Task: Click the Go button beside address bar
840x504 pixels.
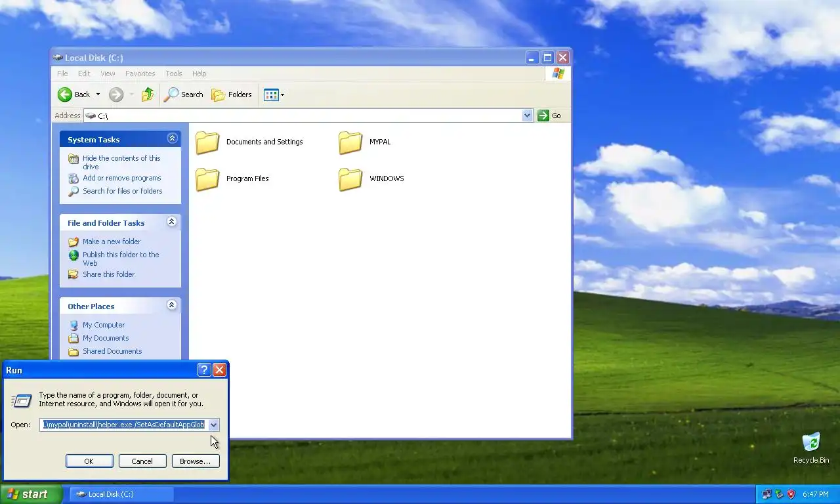Action: (x=550, y=115)
